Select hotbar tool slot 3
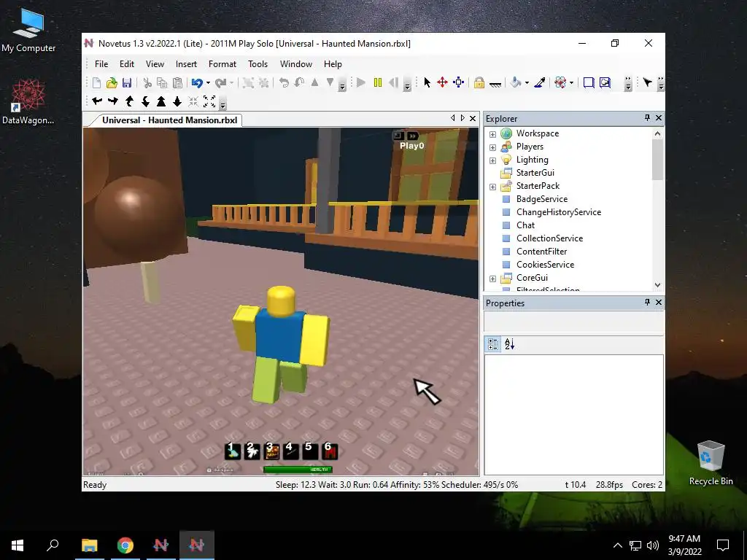The height and width of the screenshot is (560, 747). 271,451
